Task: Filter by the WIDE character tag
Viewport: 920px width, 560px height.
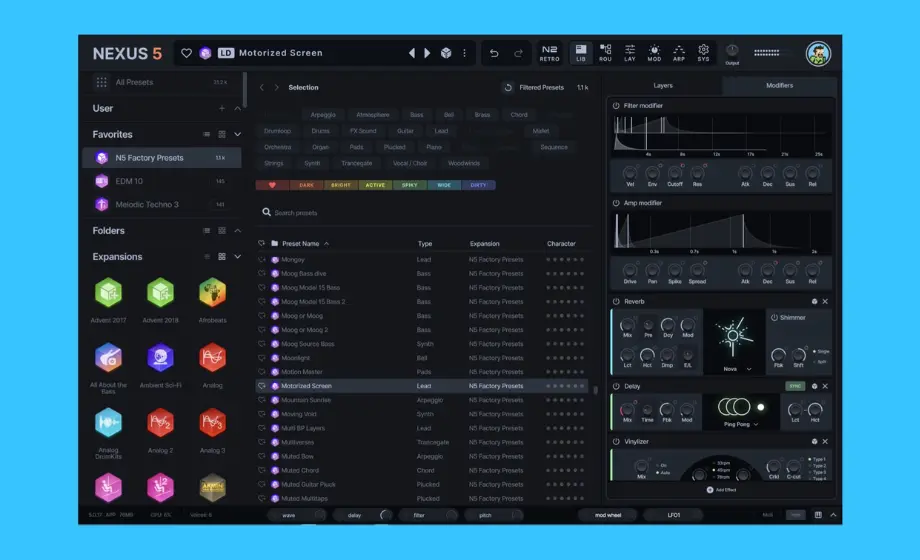Action: click(x=444, y=185)
